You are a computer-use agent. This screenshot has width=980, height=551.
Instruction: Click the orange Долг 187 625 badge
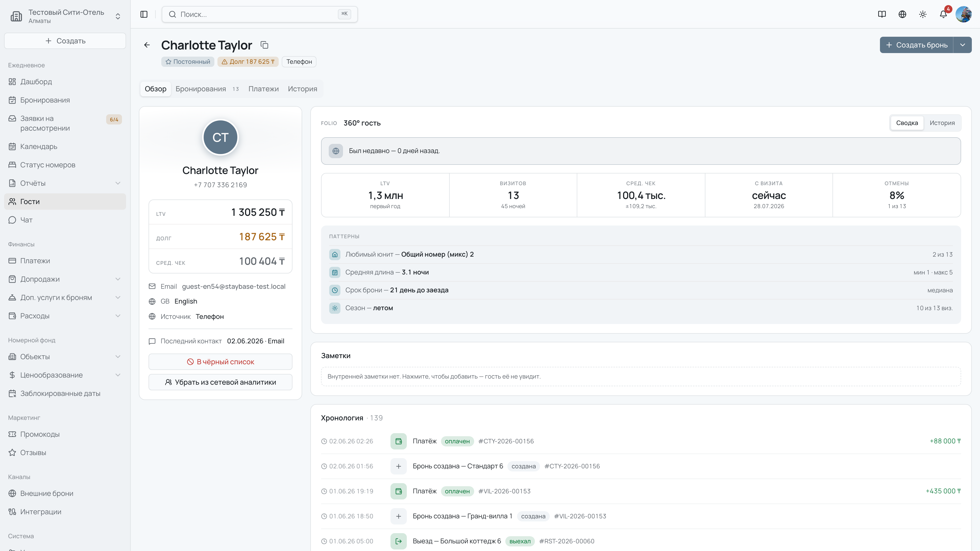pyautogui.click(x=248, y=61)
